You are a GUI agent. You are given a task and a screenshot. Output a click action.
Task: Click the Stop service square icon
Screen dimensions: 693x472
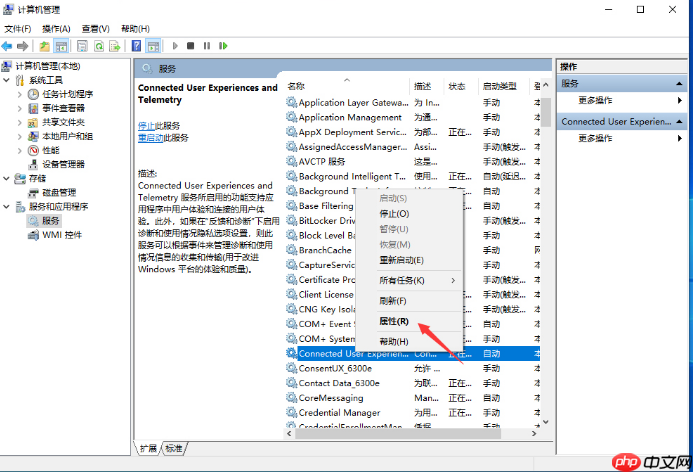(x=190, y=46)
